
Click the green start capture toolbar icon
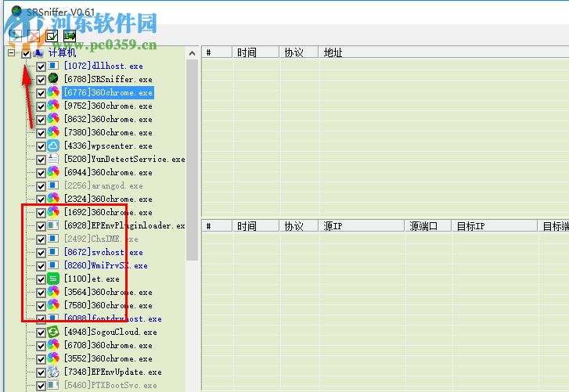coord(16,35)
